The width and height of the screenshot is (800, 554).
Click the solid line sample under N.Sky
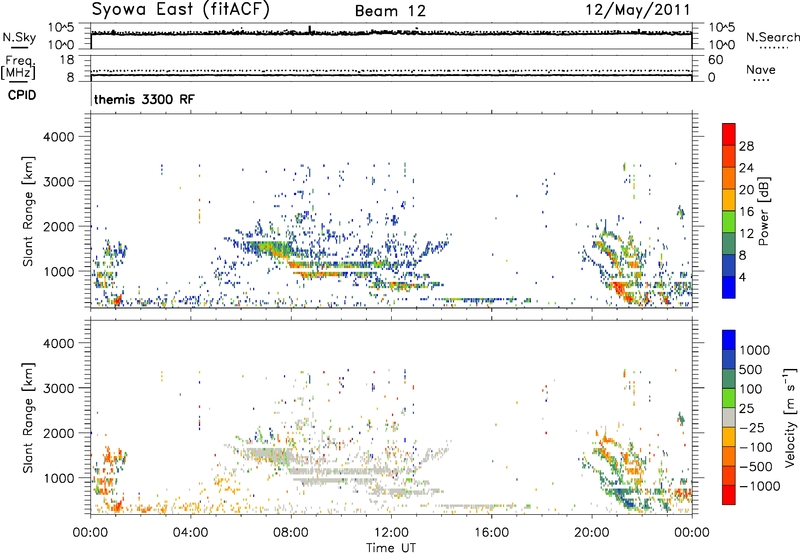(19, 48)
